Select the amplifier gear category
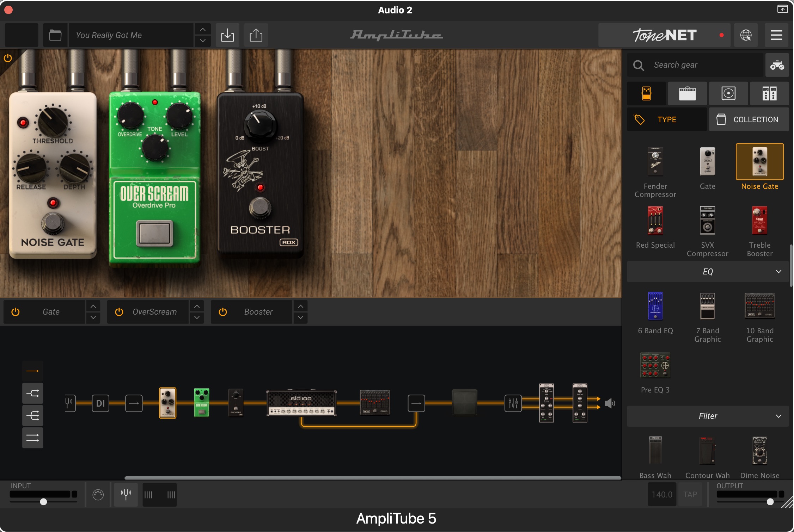This screenshot has width=794, height=532. [x=688, y=94]
